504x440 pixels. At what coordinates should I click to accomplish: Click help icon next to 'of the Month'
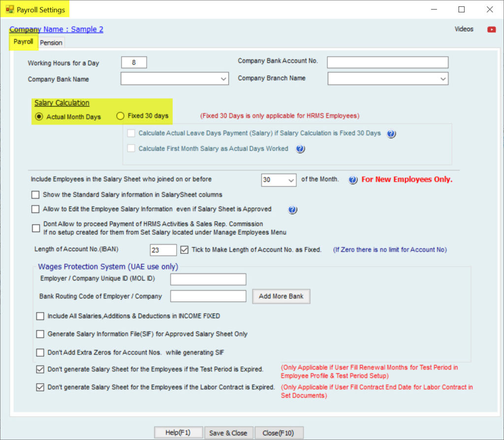click(x=352, y=180)
